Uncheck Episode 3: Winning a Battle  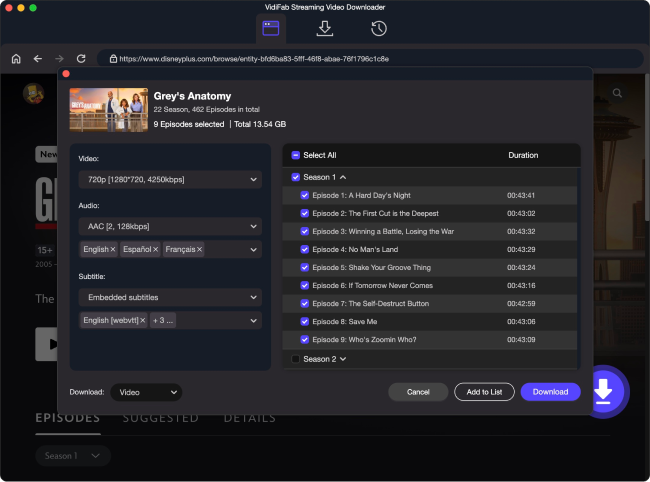305,231
